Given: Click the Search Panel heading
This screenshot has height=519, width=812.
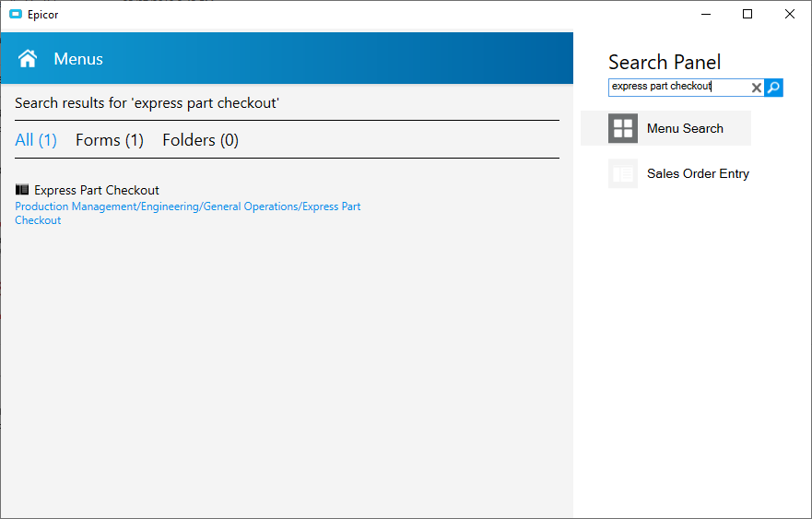Looking at the screenshot, I should pyautogui.click(x=665, y=62).
